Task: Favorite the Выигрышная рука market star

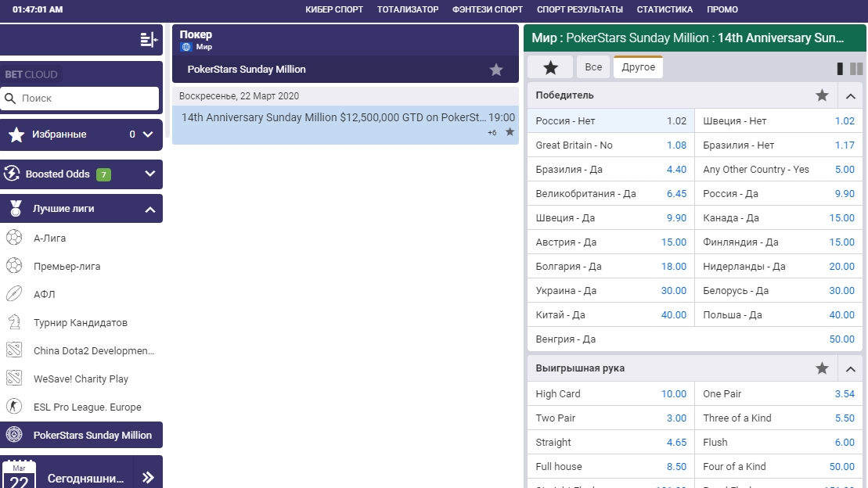Action: 822,368
